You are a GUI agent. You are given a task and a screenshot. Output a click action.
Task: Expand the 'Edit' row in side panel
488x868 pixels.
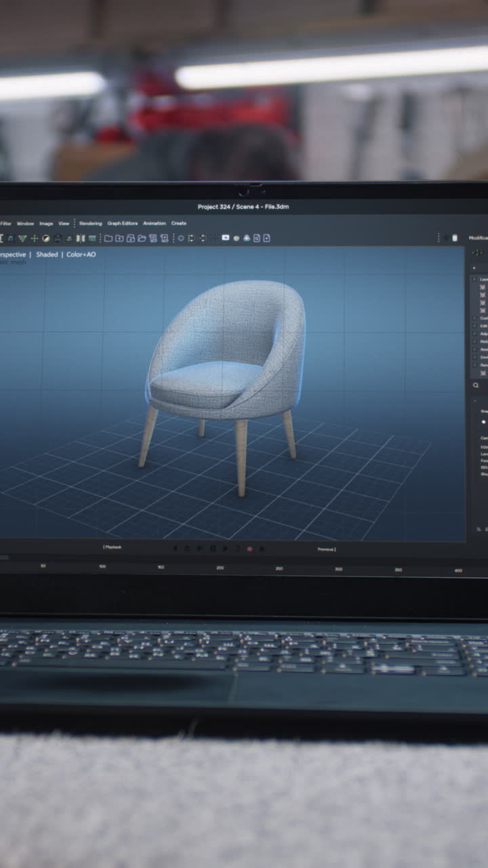pos(474,325)
